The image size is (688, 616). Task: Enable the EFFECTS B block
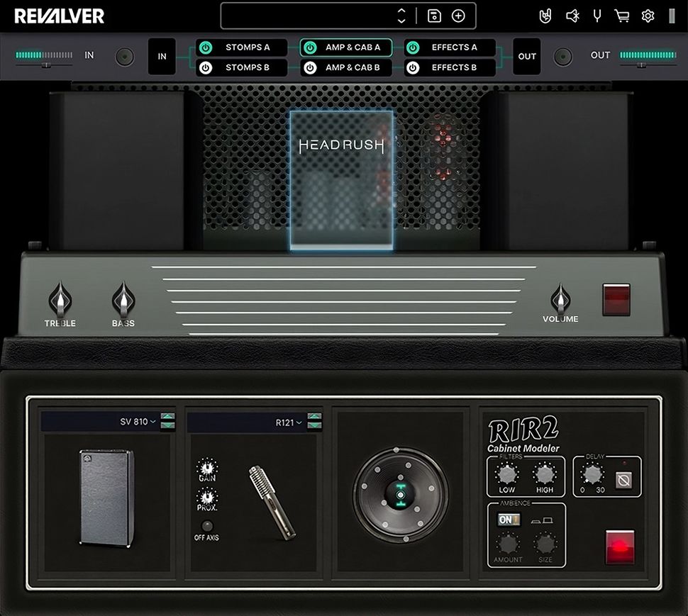pos(412,67)
